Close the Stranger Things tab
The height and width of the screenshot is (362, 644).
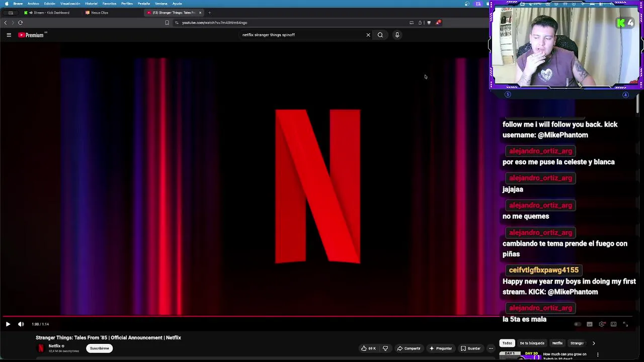[x=200, y=13]
